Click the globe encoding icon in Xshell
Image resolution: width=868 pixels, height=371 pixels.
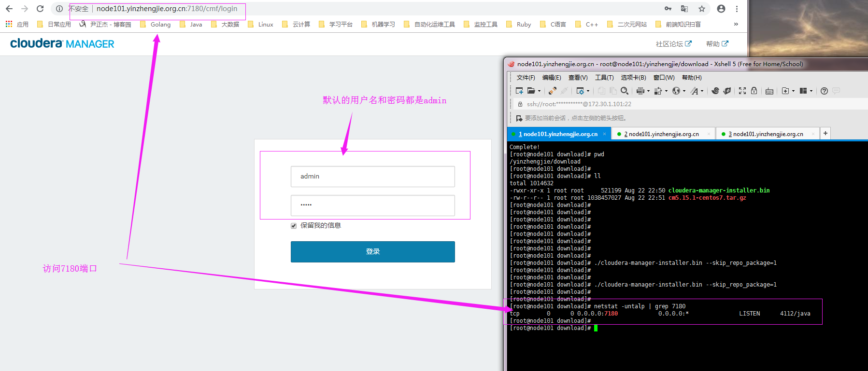coord(676,91)
